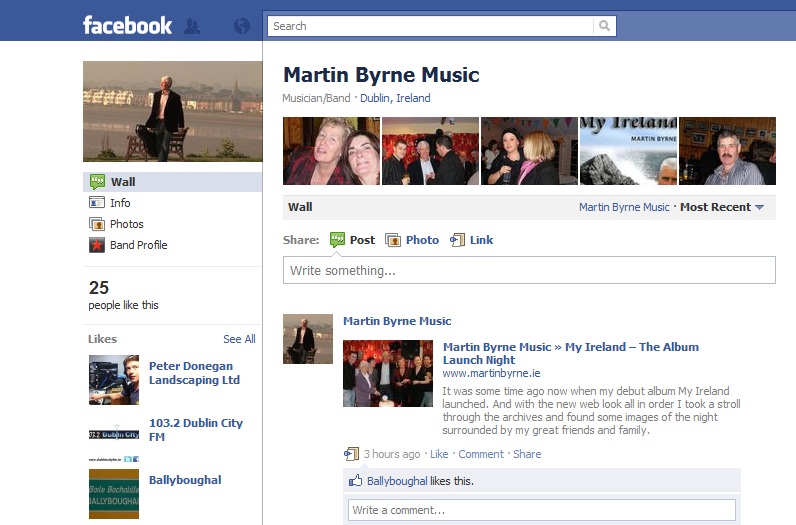Click the search magnifier button
796x525 pixels.
604,26
